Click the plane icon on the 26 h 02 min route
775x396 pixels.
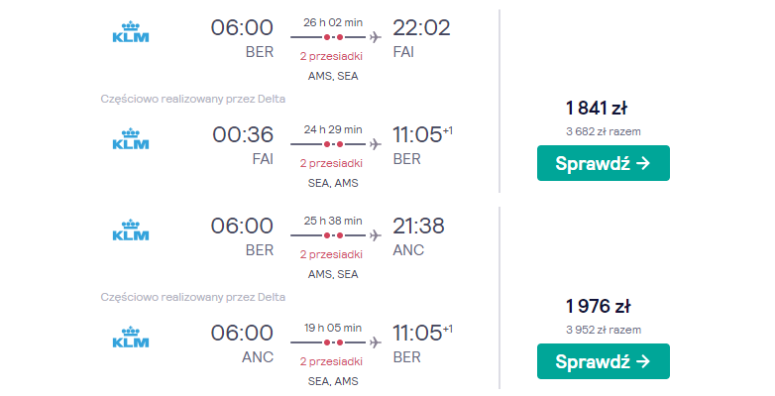pyautogui.click(x=375, y=37)
